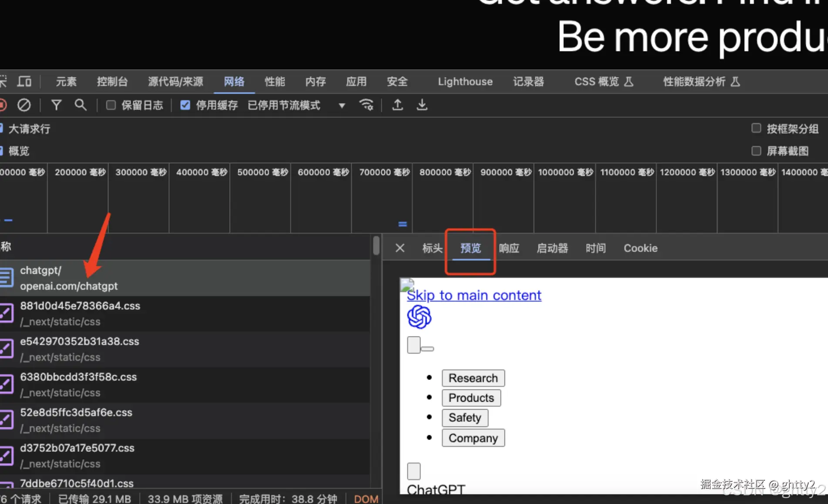The image size is (828, 504).
Task: Close the request details pane
Action: point(400,248)
